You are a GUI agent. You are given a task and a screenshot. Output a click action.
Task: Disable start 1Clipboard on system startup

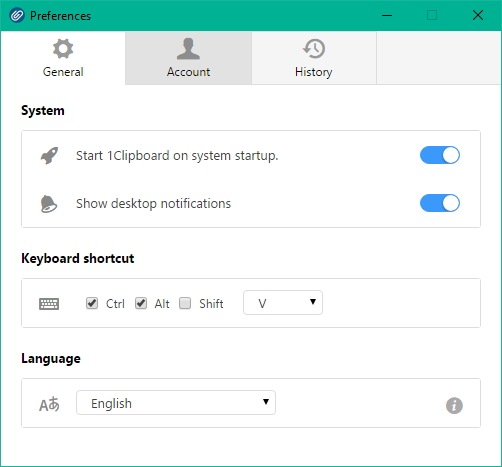pos(440,155)
